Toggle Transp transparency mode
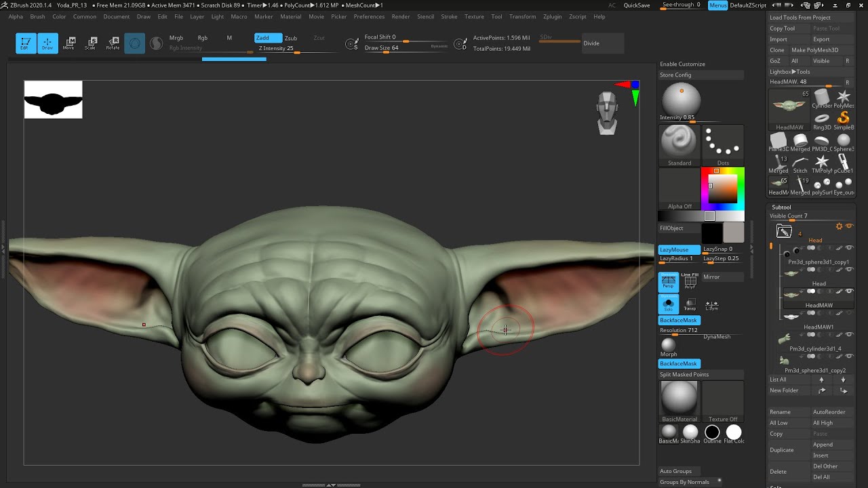 [690, 304]
